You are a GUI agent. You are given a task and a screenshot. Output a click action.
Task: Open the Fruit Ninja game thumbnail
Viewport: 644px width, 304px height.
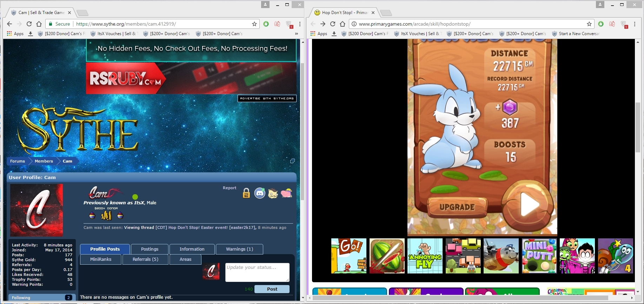click(387, 256)
